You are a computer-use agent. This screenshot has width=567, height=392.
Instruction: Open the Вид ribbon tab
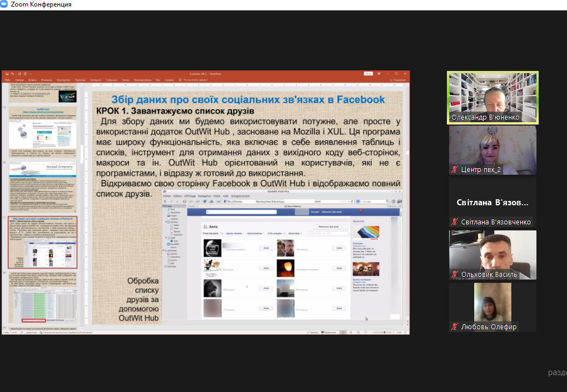click(x=158, y=80)
